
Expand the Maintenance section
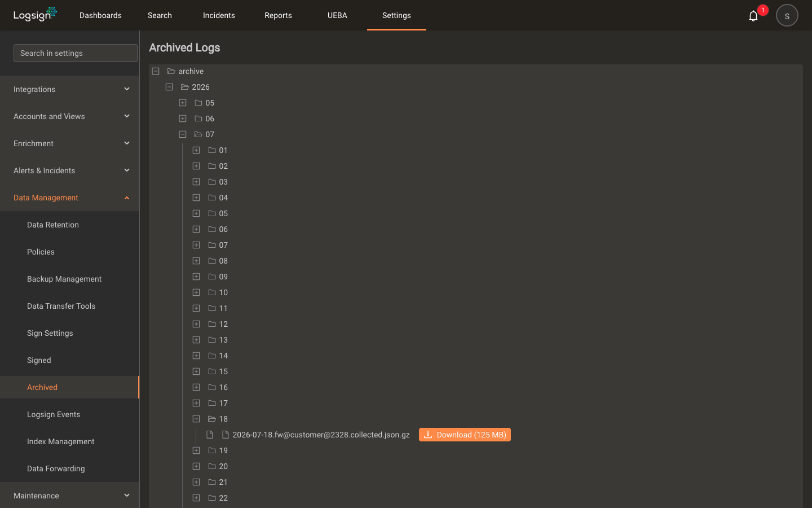(70, 496)
